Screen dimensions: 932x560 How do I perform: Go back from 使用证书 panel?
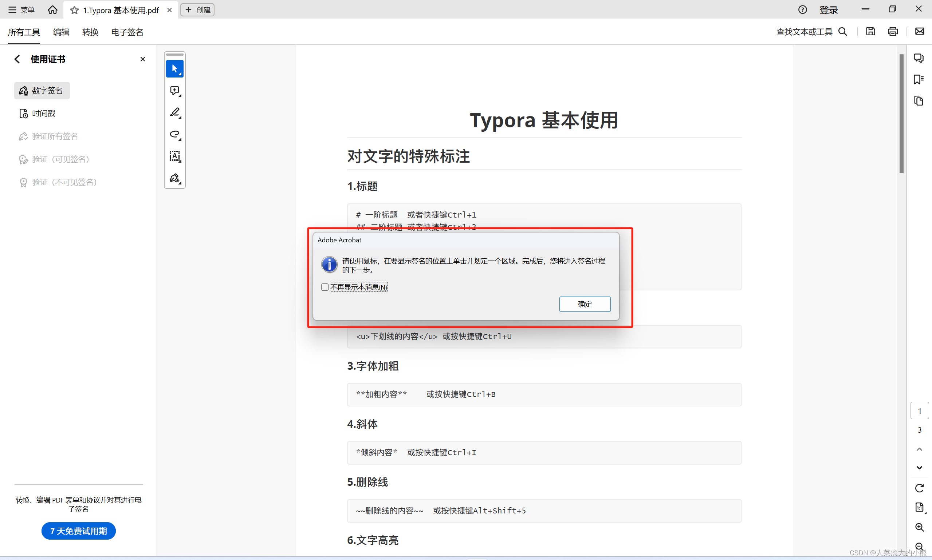coord(17,59)
